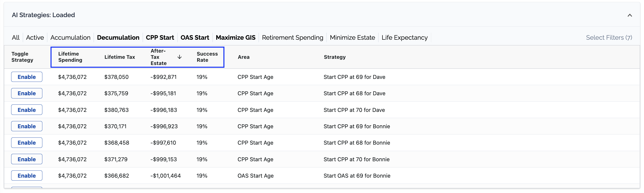Toggle the OAS Start filter
The image size is (644, 193).
click(195, 37)
